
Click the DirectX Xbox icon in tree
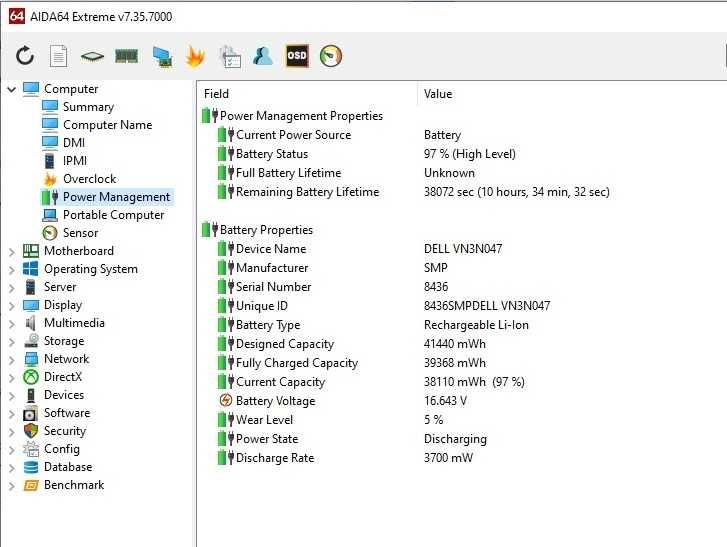pyautogui.click(x=31, y=377)
